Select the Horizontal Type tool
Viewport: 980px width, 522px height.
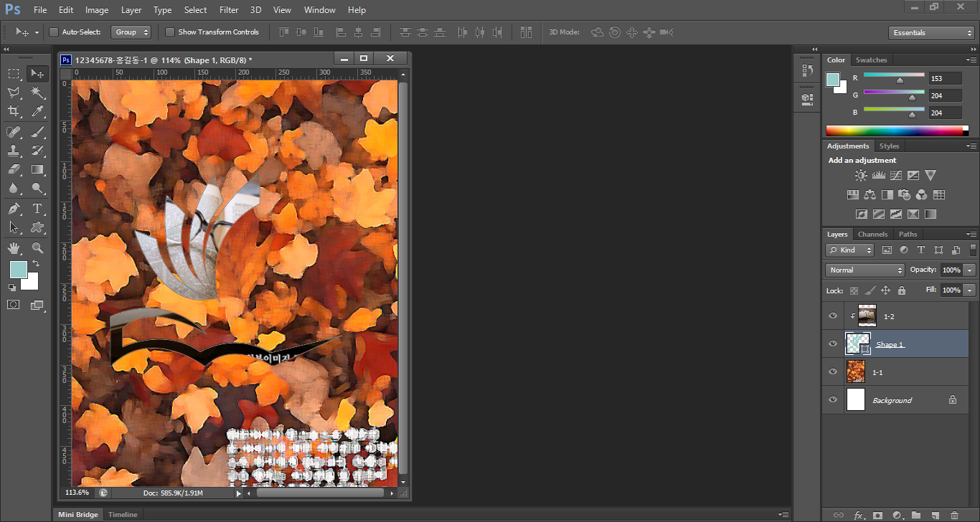tap(37, 209)
